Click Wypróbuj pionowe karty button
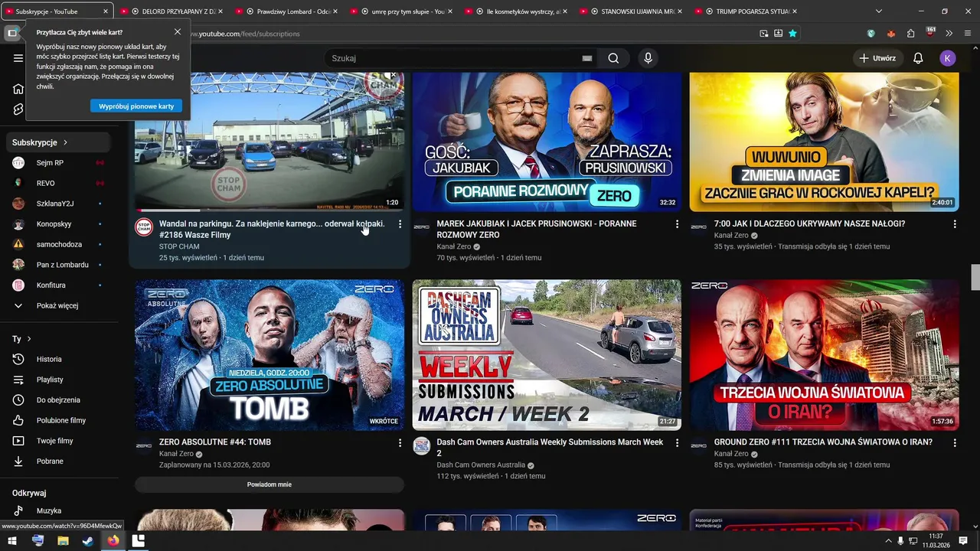This screenshot has height=551, width=980. [136, 106]
